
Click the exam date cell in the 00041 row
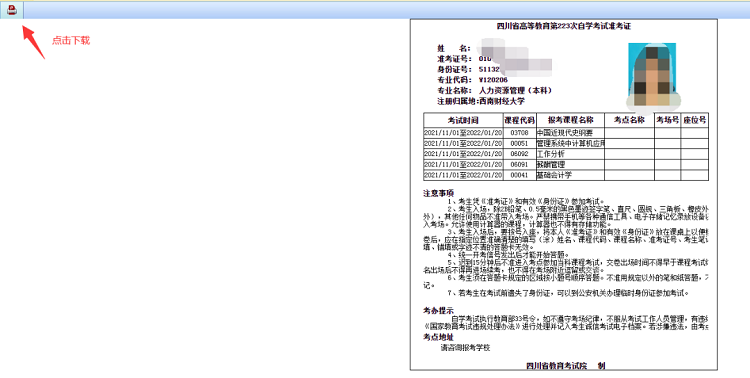[x=463, y=175]
